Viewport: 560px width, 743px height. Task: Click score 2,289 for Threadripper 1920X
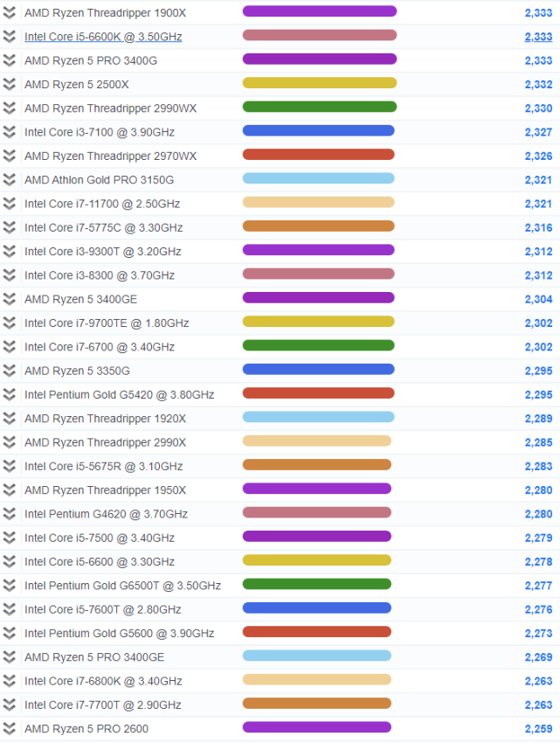click(538, 419)
